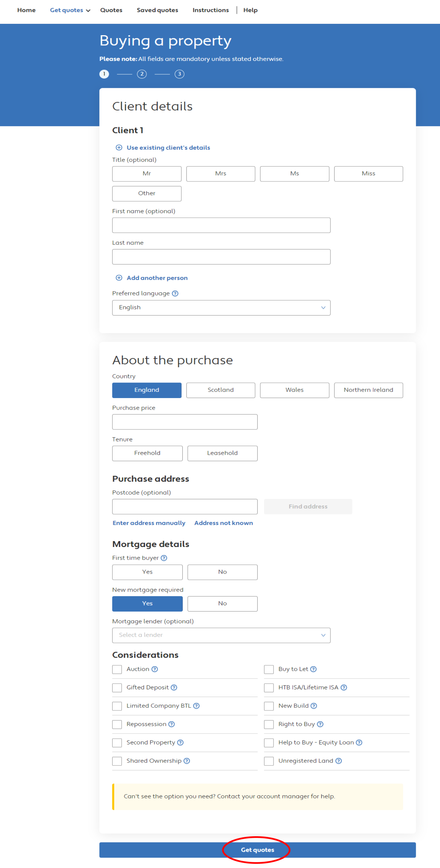Click the Get quotes submit button
This screenshot has width=440, height=868.
pos(257,850)
